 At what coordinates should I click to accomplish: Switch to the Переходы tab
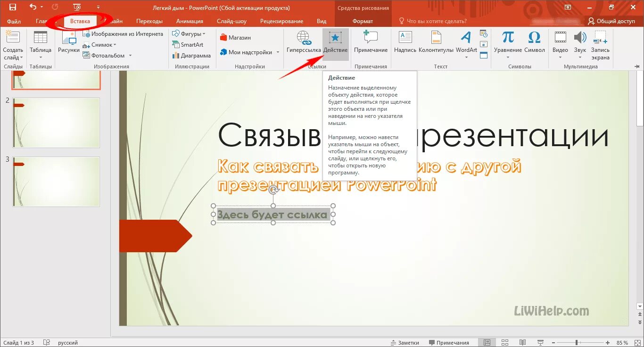tap(149, 21)
